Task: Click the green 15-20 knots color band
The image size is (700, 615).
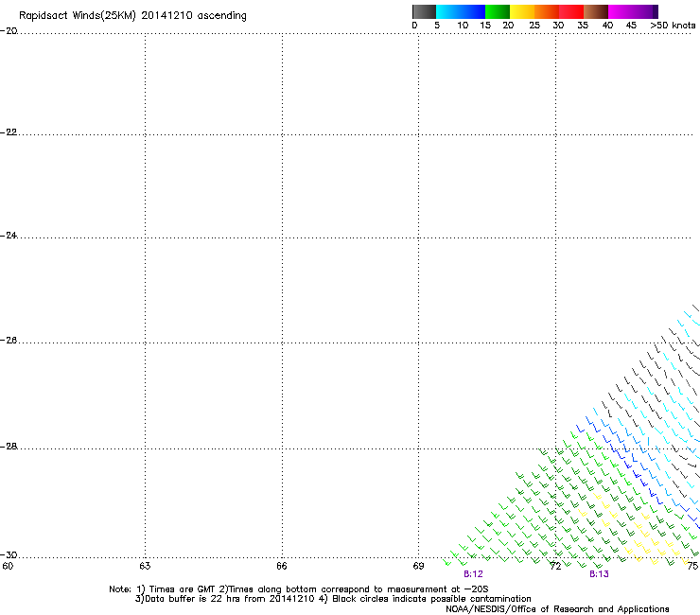Action: click(x=498, y=11)
